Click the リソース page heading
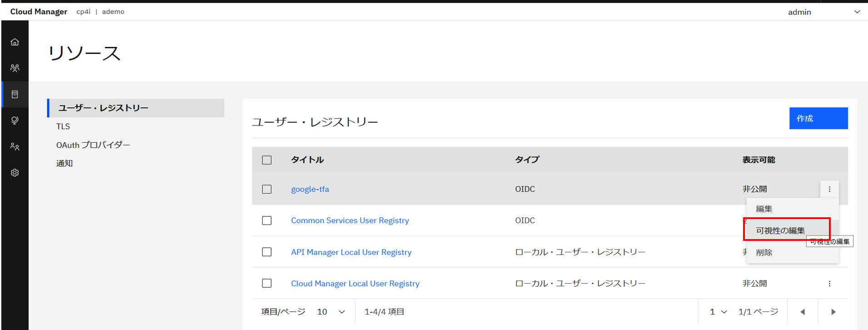Viewport: 868px width, 330px height. tap(84, 53)
